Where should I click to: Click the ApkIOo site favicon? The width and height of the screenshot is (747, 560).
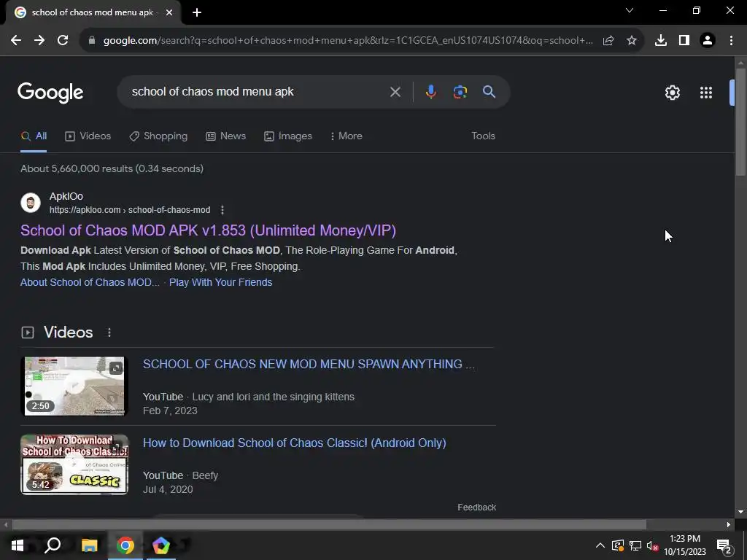31,203
